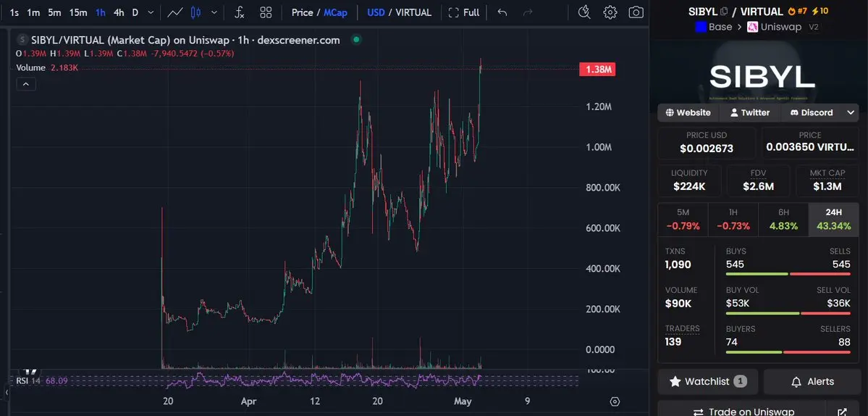The image size is (868, 416).
Task: Click the FDV $2.6M box
Action: tap(759, 180)
